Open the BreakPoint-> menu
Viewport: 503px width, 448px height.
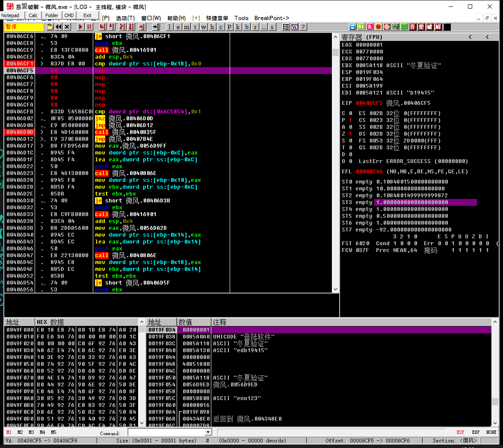[272, 18]
